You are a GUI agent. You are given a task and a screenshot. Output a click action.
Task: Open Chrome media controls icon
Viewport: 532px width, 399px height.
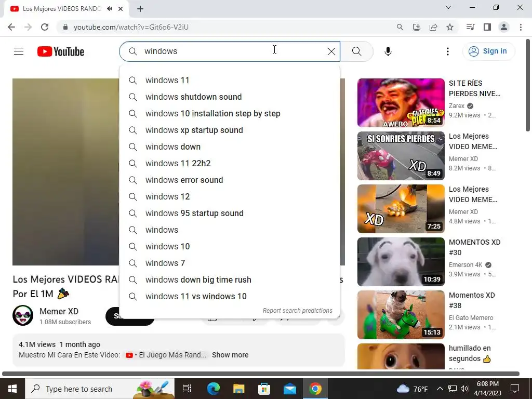(470, 27)
